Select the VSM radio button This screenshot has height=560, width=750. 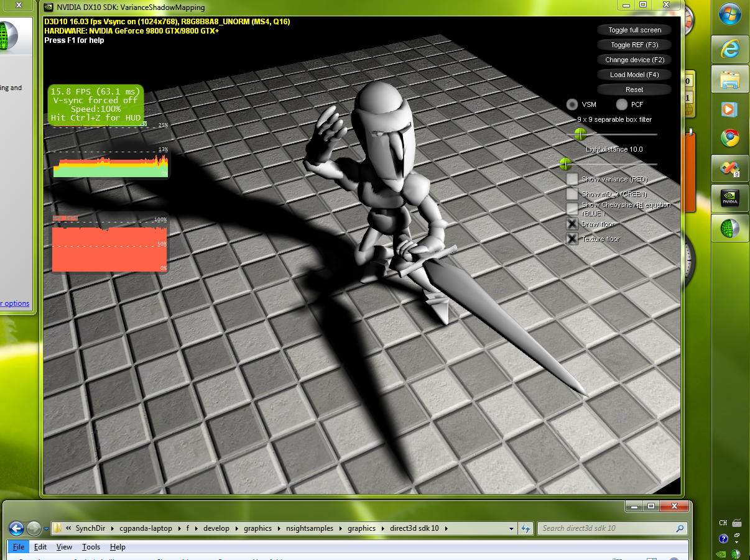click(x=572, y=104)
